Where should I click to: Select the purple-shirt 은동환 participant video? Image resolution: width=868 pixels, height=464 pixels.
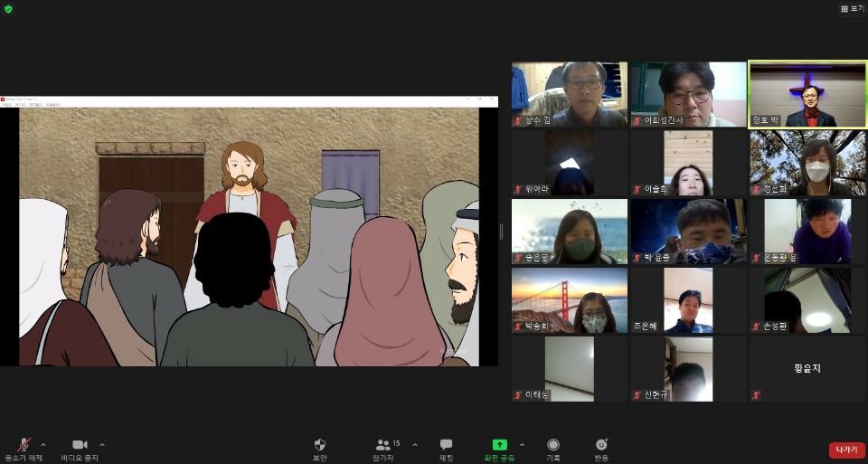tap(807, 232)
